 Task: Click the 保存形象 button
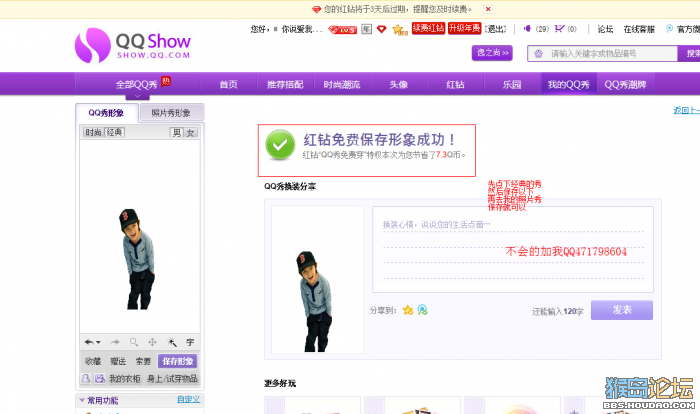[178, 361]
